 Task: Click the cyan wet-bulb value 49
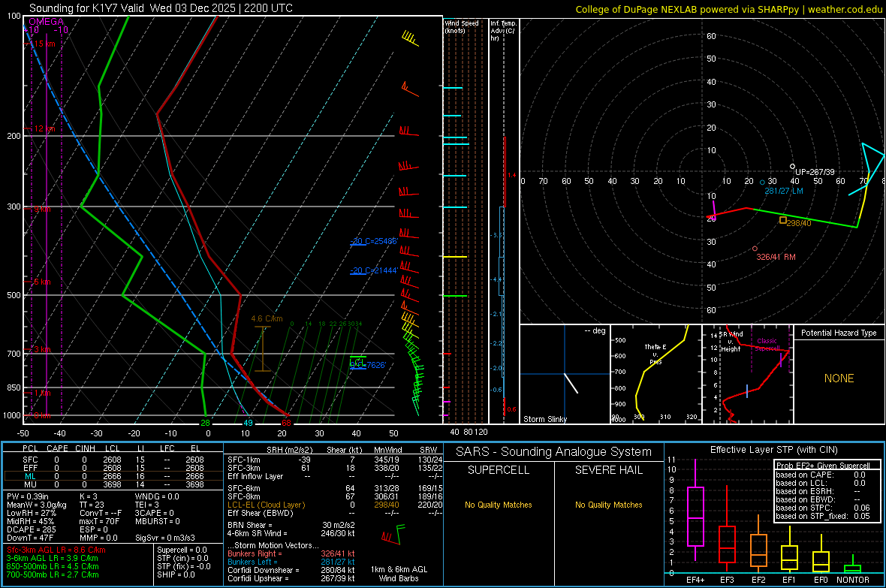[x=248, y=423]
